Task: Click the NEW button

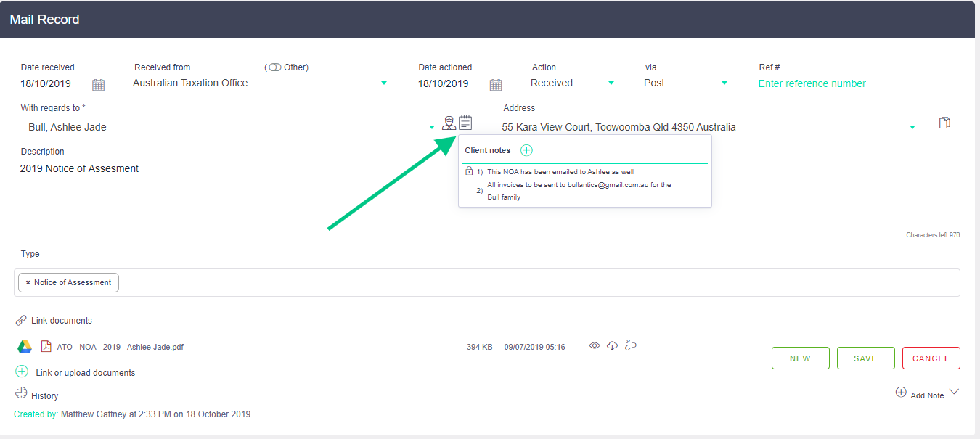Action: click(800, 358)
